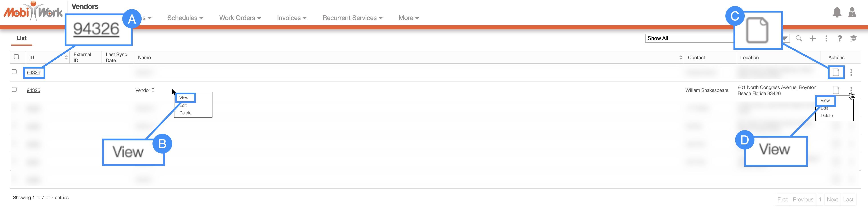
Task: Click the Next pagination button
Action: tap(832, 199)
